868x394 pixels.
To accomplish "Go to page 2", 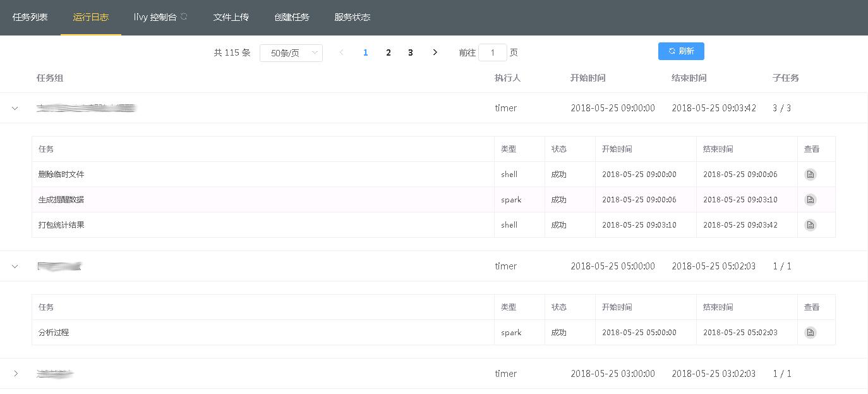I will coord(389,52).
